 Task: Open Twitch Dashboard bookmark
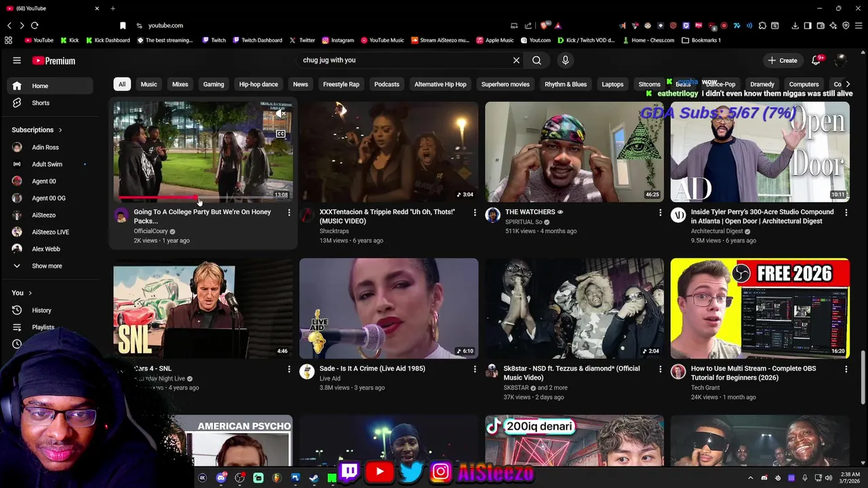point(257,40)
